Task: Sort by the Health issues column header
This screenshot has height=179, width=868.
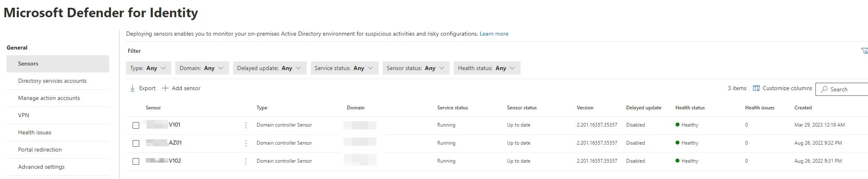Action: coord(760,108)
